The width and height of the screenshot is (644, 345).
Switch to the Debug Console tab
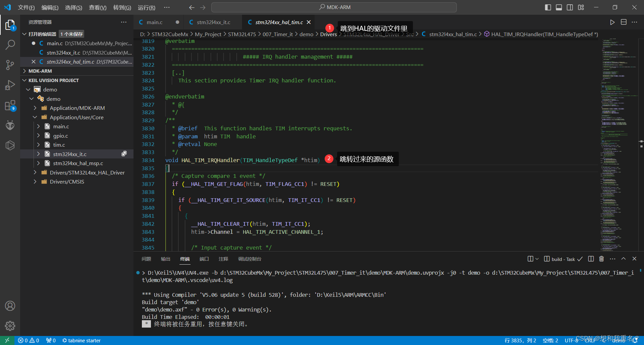click(250, 259)
